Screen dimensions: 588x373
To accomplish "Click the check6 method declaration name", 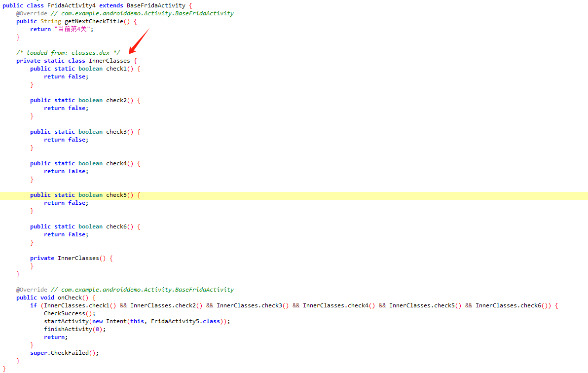I will tap(116, 226).
